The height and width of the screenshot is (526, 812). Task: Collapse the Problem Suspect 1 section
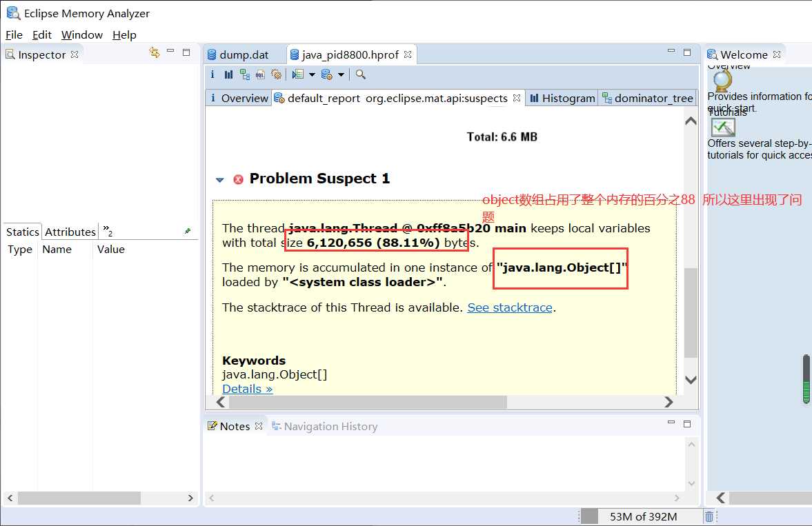click(220, 180)
